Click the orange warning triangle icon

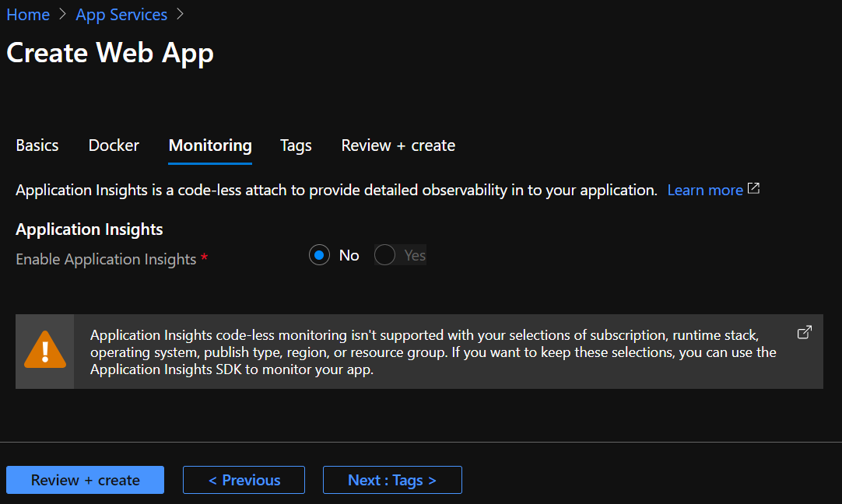[45, 350]
